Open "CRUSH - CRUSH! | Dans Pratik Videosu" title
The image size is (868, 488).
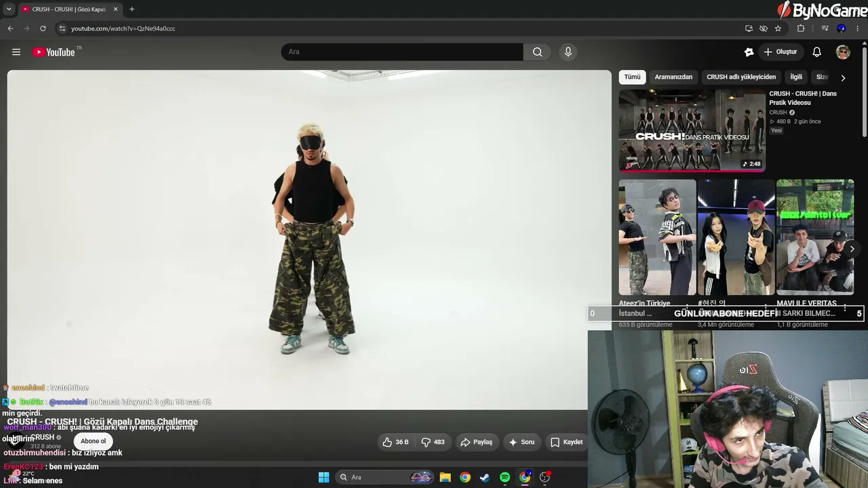point(803,98)
